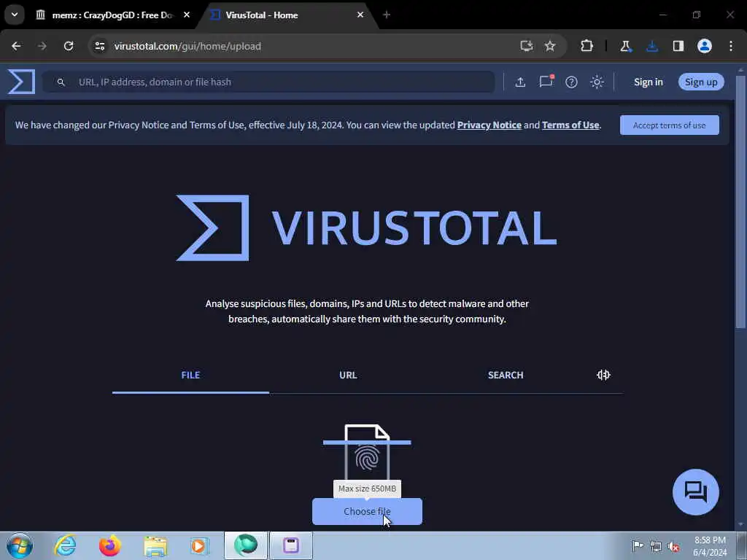Open the browser profile avatar

705,46
